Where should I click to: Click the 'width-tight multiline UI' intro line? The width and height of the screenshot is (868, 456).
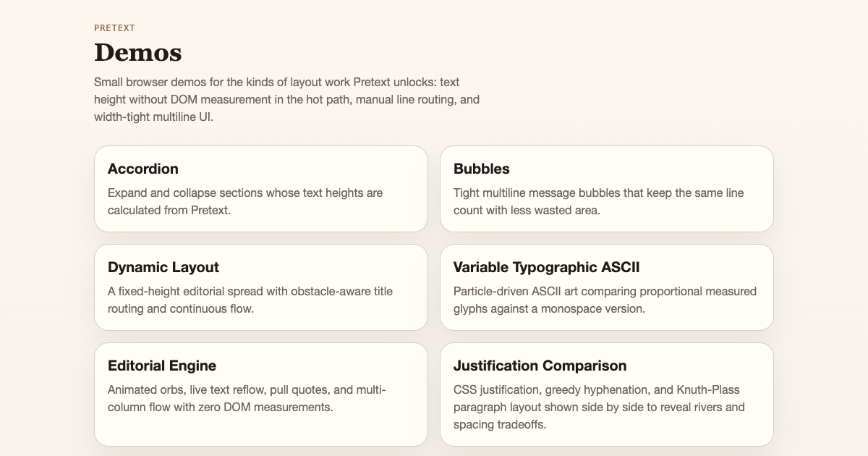click(x=153, y=117)
